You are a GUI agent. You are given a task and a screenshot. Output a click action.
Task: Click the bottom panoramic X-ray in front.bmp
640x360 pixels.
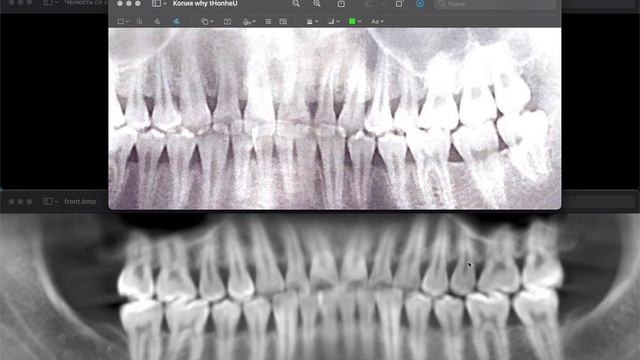320,287
